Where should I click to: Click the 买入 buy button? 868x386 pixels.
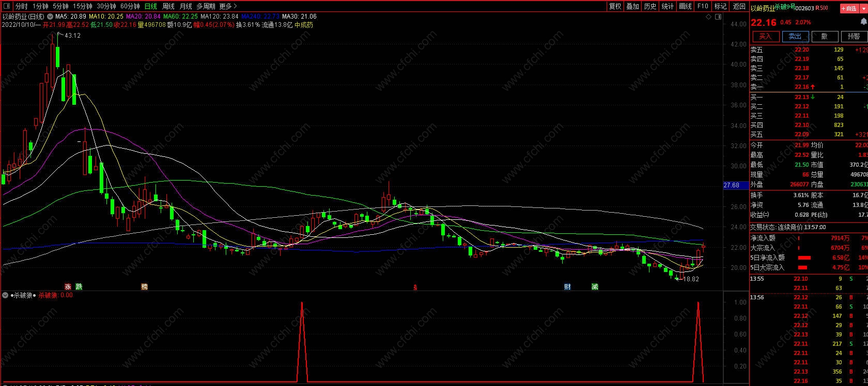pos(765,36)
